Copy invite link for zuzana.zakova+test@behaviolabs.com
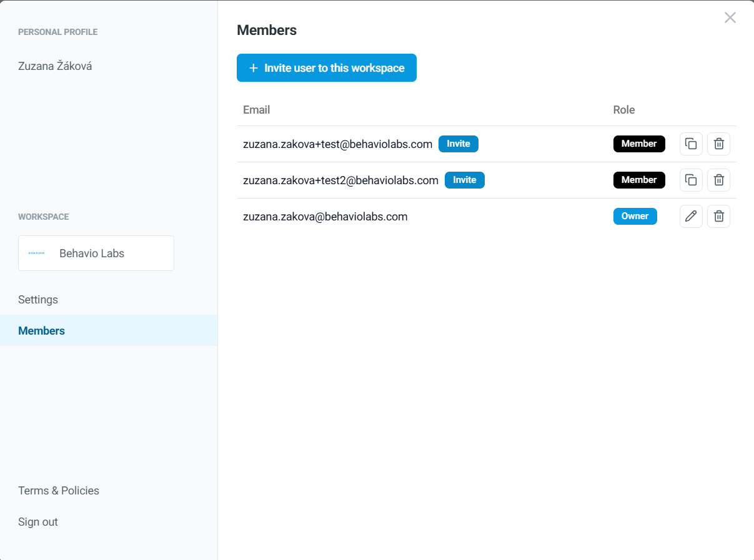Image resolution: width=754 pixels, height=560 pixels. 691,144
